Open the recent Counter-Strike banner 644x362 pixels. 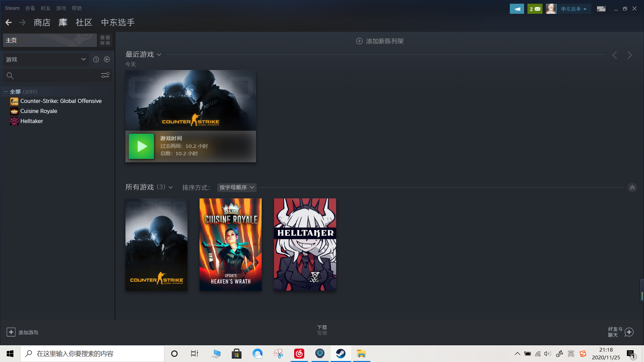pyautogui.click(x=191, y=100)
